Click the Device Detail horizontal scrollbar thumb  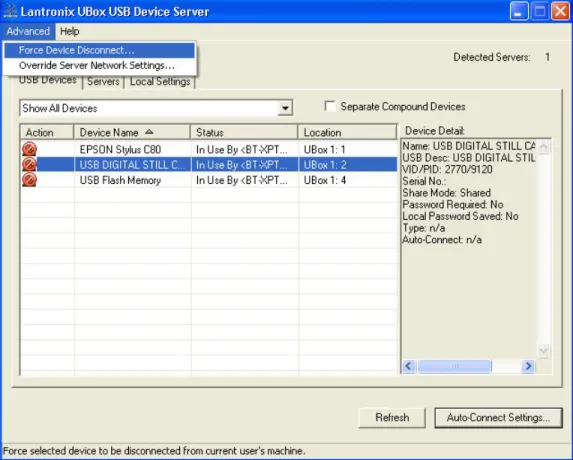454,366
